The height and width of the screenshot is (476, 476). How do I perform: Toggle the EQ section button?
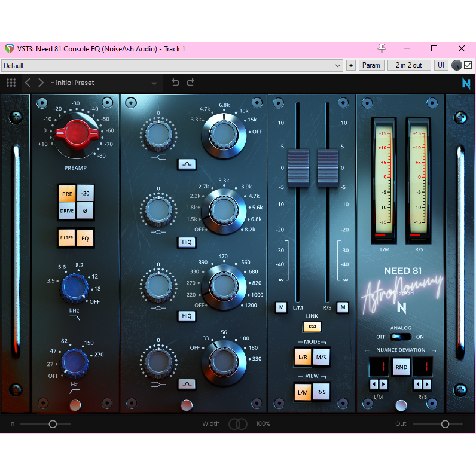[85, 239]
